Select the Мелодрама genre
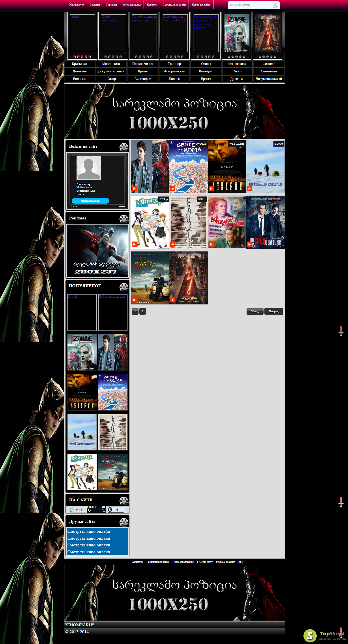Viewport: 348px width, 644px height. [111, 64]
